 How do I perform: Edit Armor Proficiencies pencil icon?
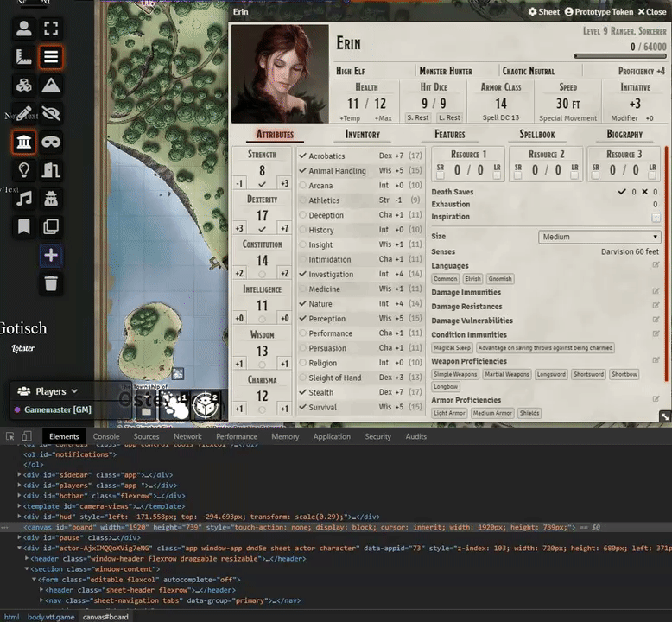(656, 399)
